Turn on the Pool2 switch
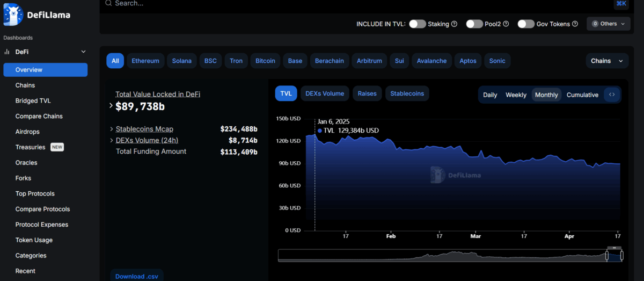 tap(474, 24)
